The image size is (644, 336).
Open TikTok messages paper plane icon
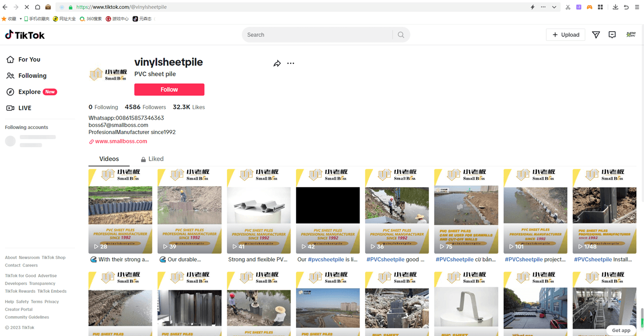[x=596, y=35]
